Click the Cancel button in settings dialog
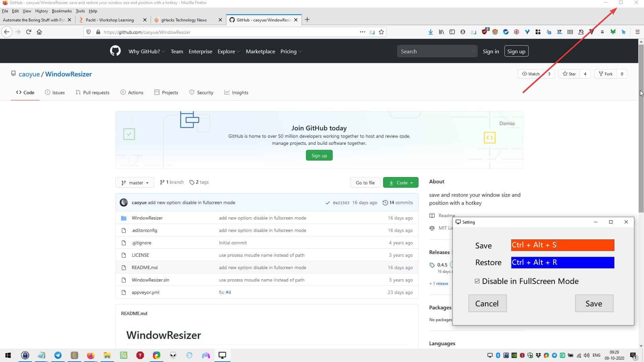The image size is (644, 362). [x=487, y=303]
